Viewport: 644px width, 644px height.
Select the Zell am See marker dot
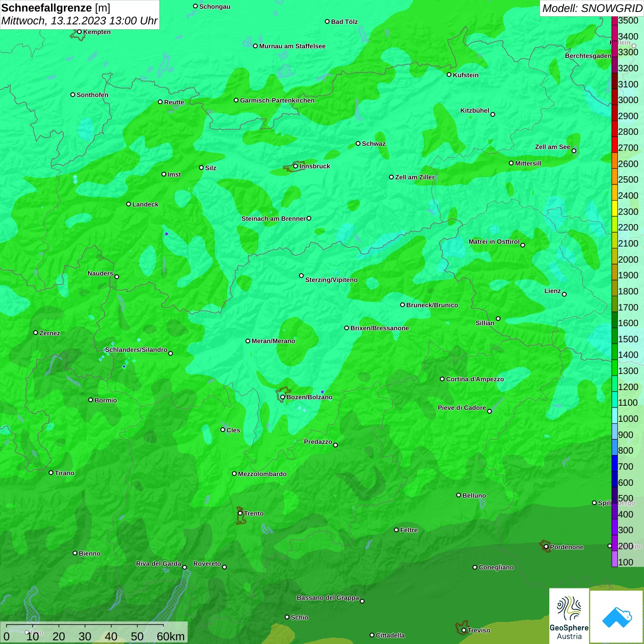coord(574,150)
